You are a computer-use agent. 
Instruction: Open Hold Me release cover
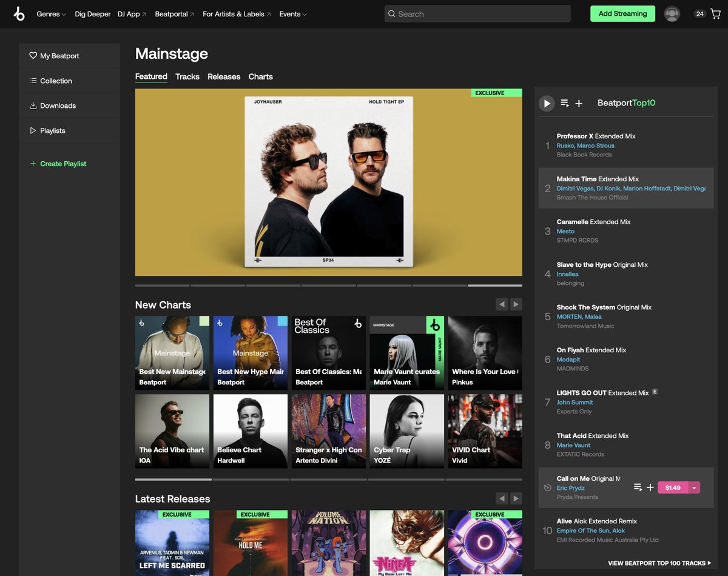251,543
